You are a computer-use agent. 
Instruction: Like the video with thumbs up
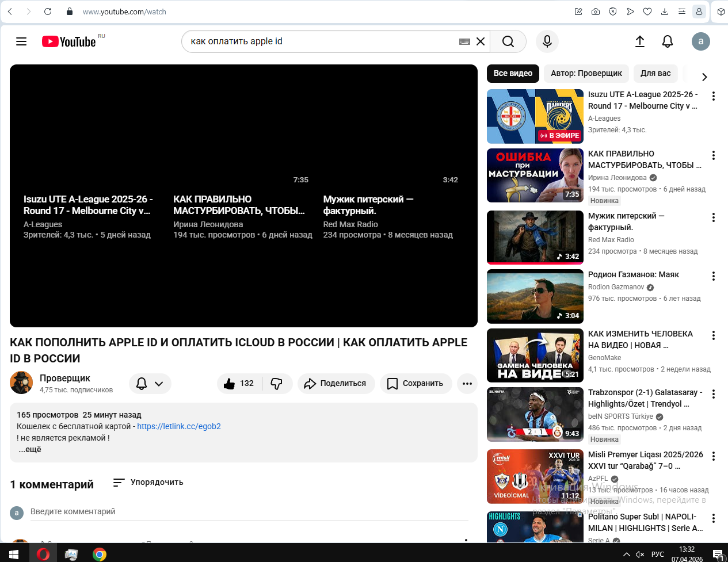click(239, 384)
